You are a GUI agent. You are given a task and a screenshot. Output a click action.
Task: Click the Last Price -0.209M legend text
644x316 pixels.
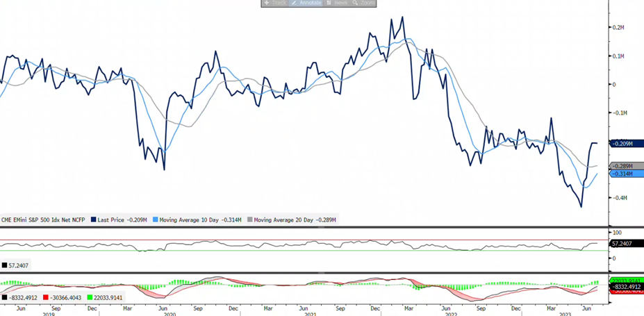(122, 220)
